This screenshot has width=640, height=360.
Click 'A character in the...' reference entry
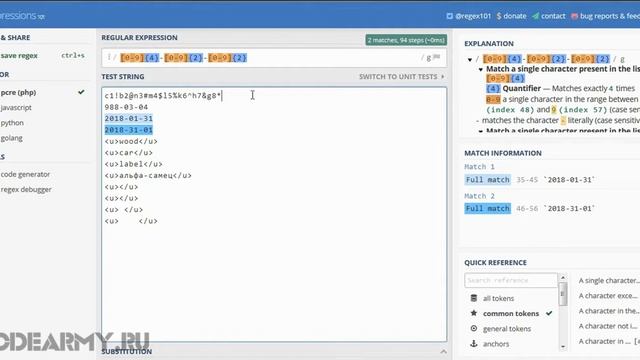pos(609,311)
